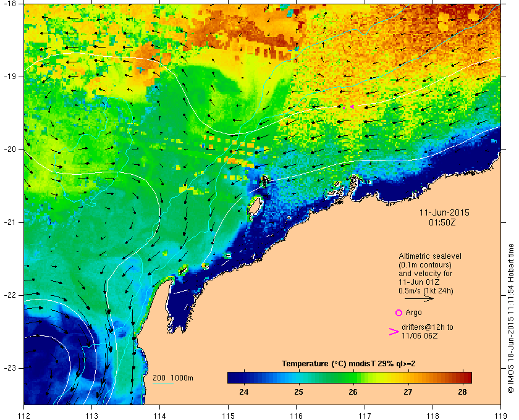Click latitude axis label -22

[x=10, y=295]
